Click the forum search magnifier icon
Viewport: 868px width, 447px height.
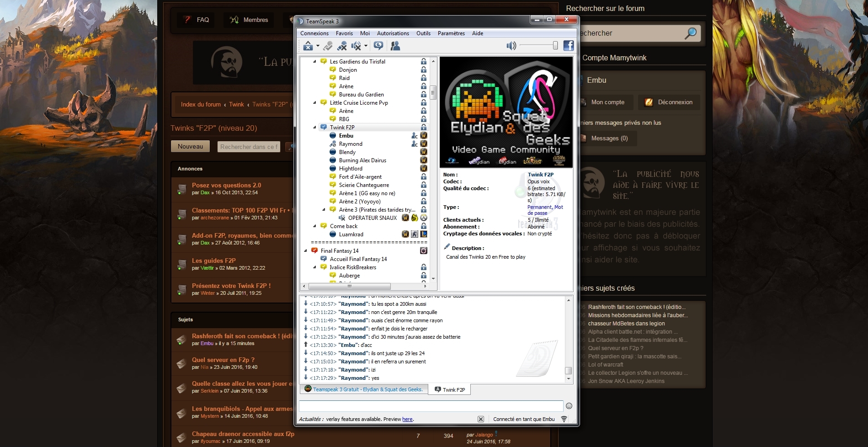[x=691, y=33]
